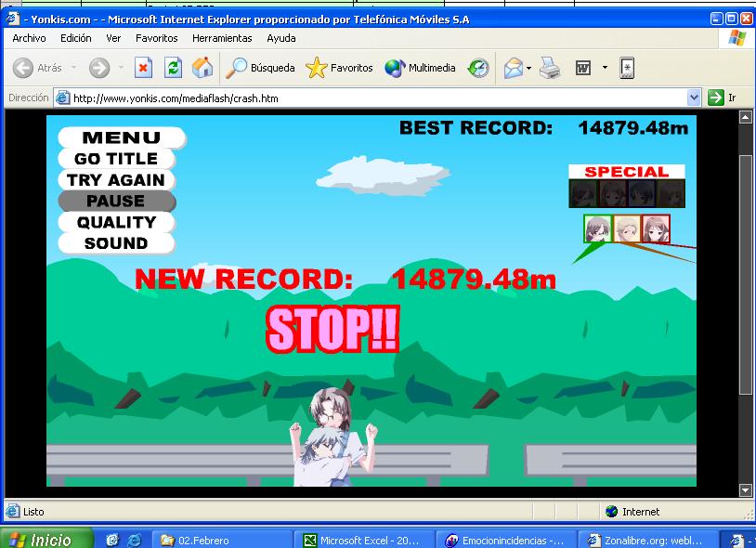Viewport: 756px width, 548px height.
Task: Click the IE window title bar icon
Action: 12,19
